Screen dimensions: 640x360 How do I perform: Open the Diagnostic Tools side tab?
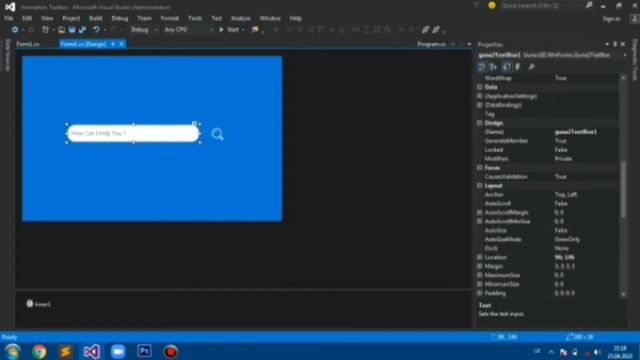635,60
